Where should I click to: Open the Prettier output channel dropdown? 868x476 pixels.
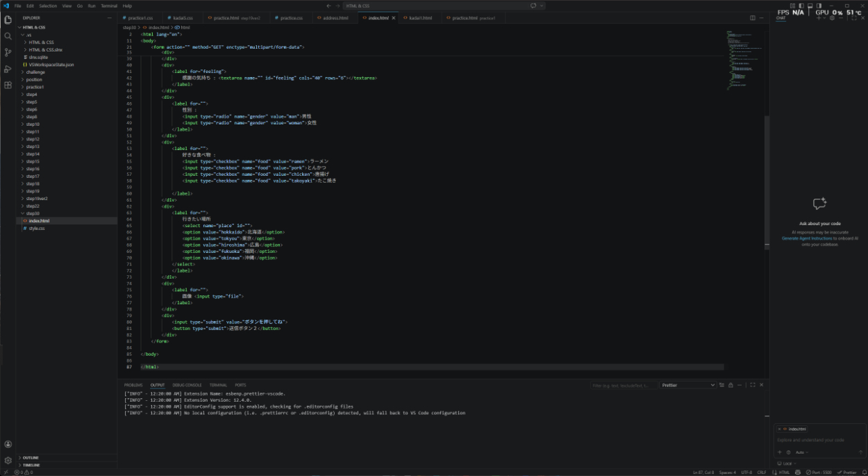[x=687, y=385]
